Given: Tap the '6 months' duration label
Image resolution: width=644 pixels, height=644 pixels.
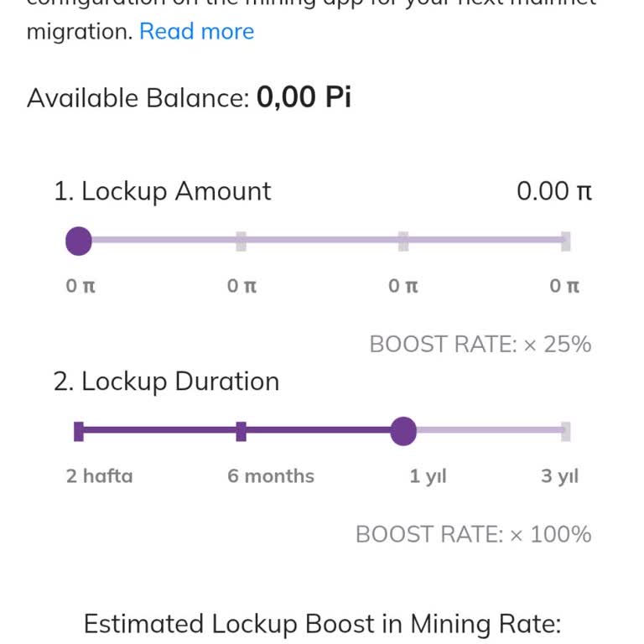Looking at the screenshot, I should pos(271,476).
